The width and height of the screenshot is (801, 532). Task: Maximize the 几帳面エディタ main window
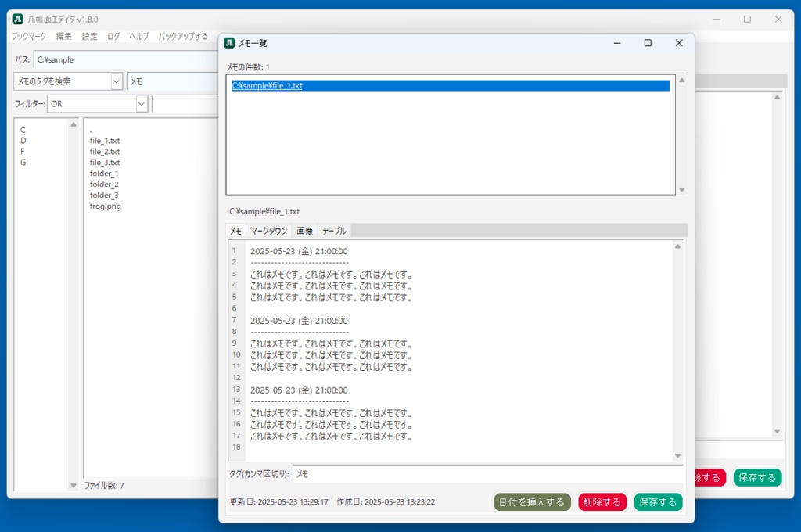click(x=747, y=19)
